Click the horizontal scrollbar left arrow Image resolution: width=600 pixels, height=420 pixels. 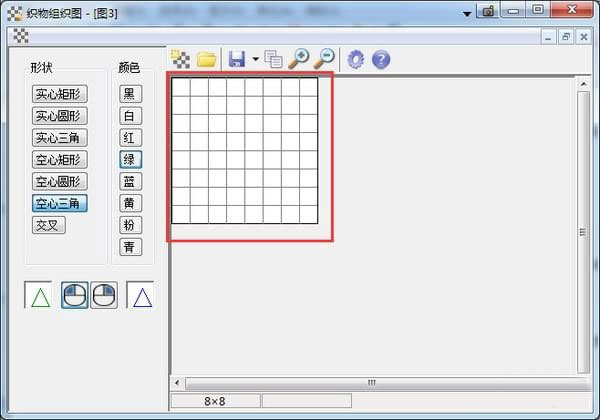click(177, 383)
